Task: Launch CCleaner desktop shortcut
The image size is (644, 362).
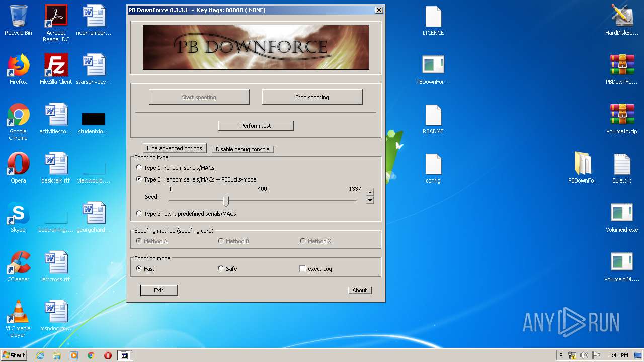Action: click(18, 266)
